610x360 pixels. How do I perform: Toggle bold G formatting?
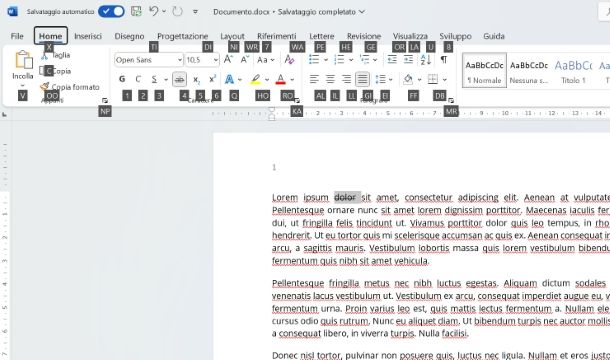pyautogui.click(x=122, y=79)
